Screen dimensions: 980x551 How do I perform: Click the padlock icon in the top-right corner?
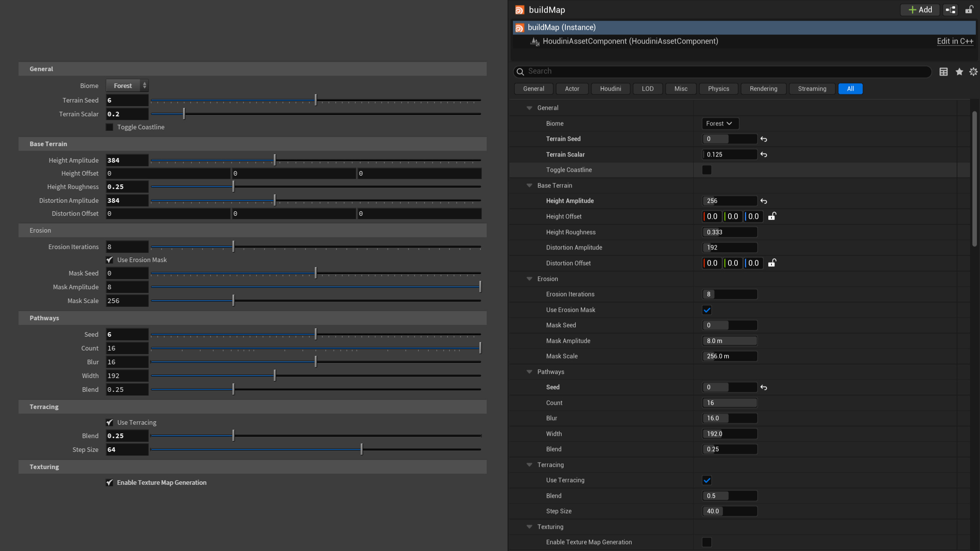pyautogui.click(x=970, y=10)
